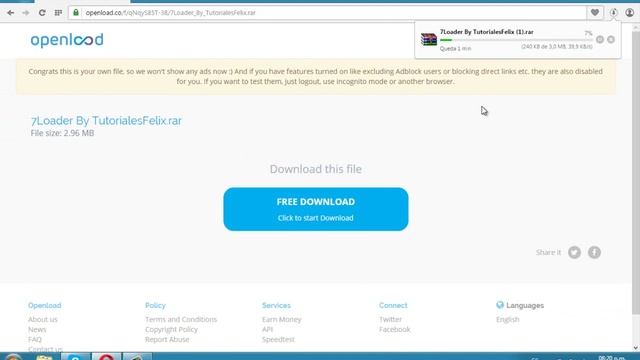Click the Download this file heading
The image size is (640, 360).
316,169
